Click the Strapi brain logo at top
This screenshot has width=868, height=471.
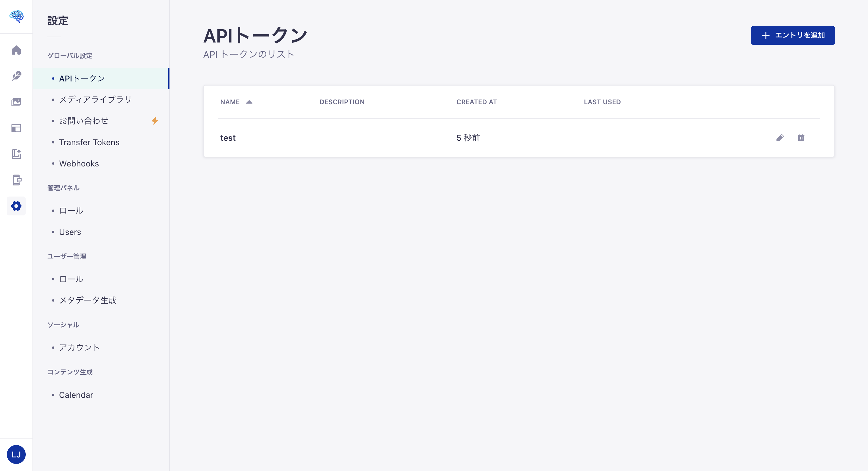[16, 16]
